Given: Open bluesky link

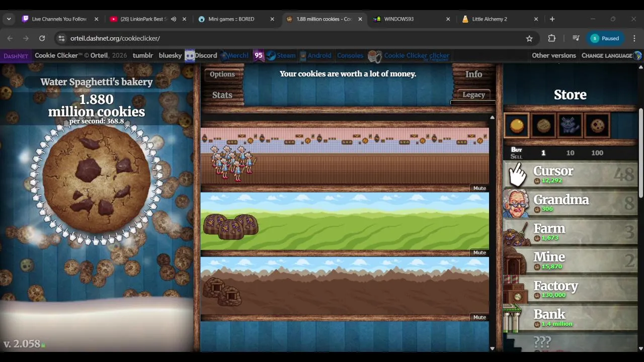Looking at the screenshot, I should (170, 56).
